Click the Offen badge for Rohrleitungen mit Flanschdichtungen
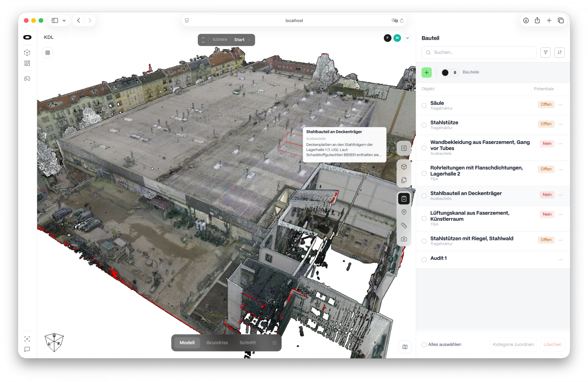Image resolution: width=588 pixels, height=382 pixels. click(x=546, y=169)
